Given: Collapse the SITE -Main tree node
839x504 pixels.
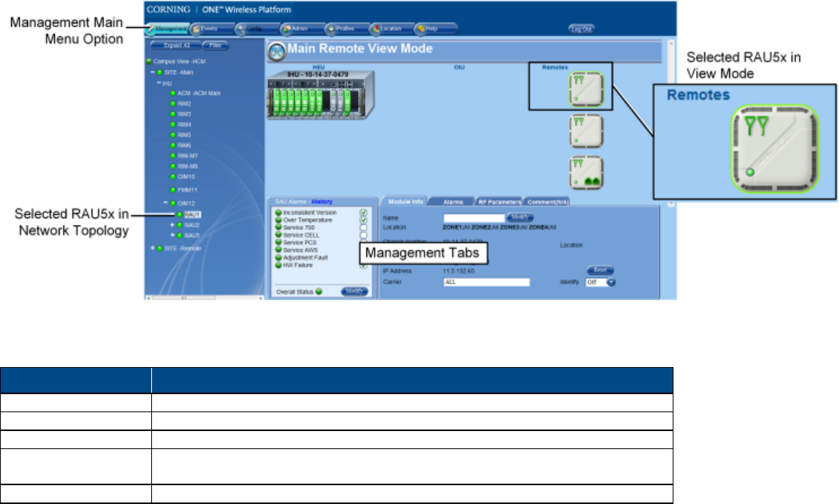Looking at the screenshot, I should [x=153, y=72].
